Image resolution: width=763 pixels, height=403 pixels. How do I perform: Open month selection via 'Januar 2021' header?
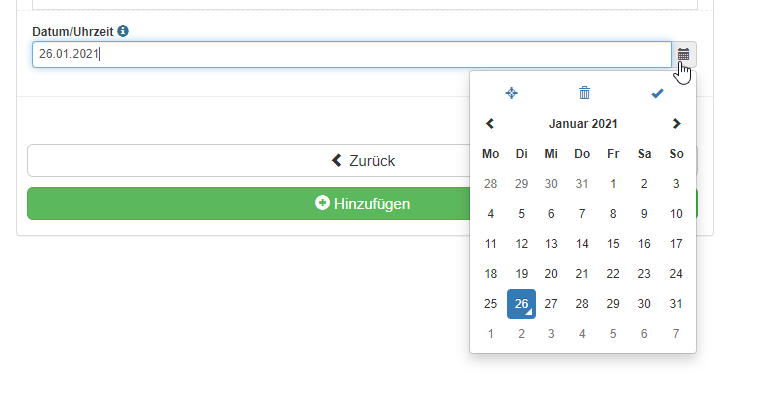[583, 124]
